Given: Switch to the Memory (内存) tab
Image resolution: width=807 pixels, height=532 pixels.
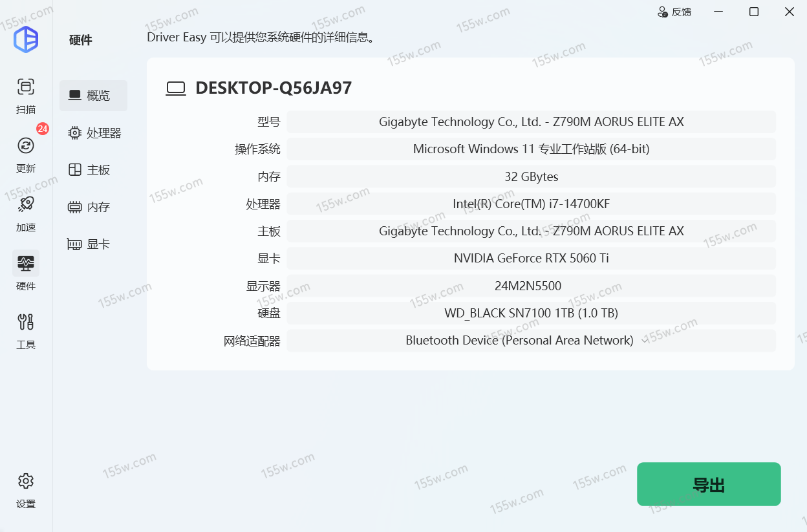Looking at the screenshot, I should (90, 207).
